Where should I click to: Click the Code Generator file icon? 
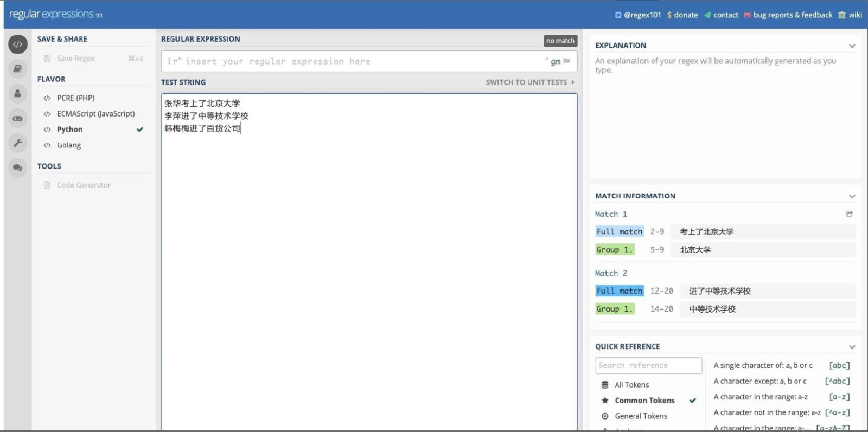tap(47, 185)
